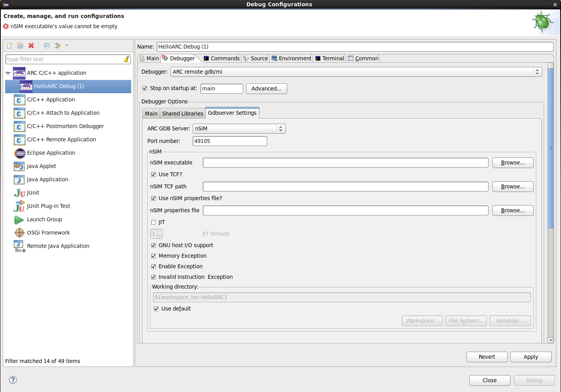
Task: Open Debugger type dropdown
Action: (x=356, y=72)
